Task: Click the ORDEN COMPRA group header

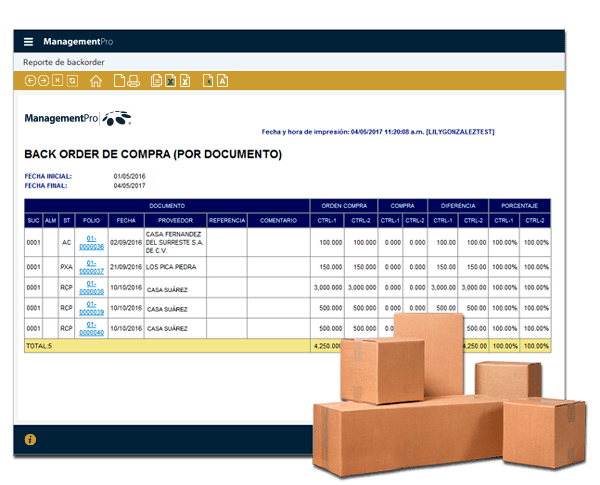Action: [x=344, y=206]
